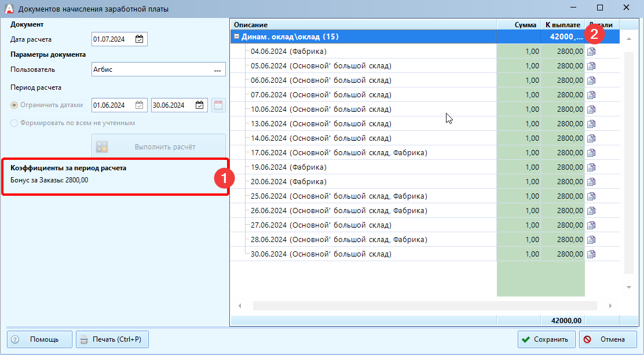Click ellipsis button in Пользователь field
The height and width of the screenshot is (355, 644).
coord(218,70)
